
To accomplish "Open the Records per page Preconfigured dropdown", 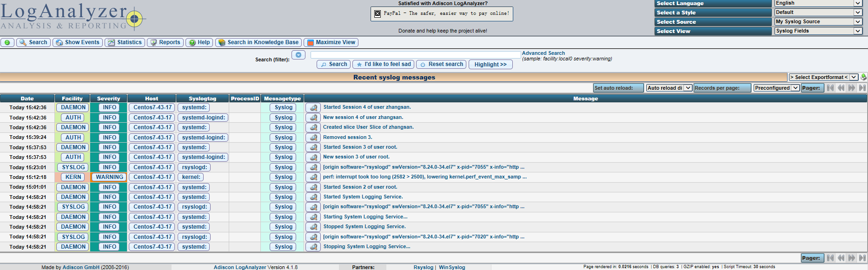I will coord(776,88).
